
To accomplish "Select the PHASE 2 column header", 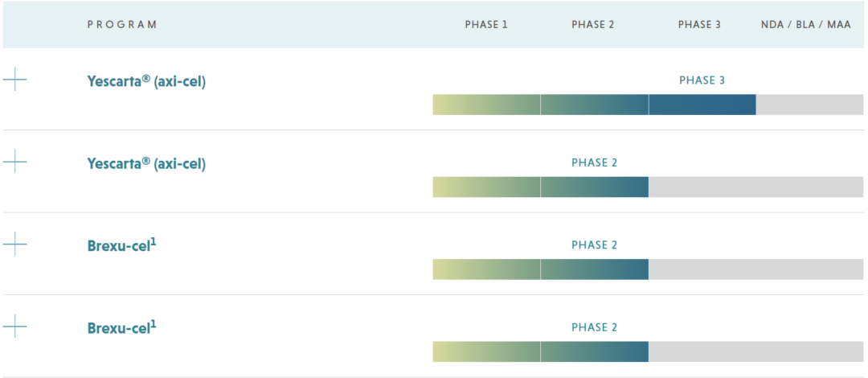I will tap(593, 25).
